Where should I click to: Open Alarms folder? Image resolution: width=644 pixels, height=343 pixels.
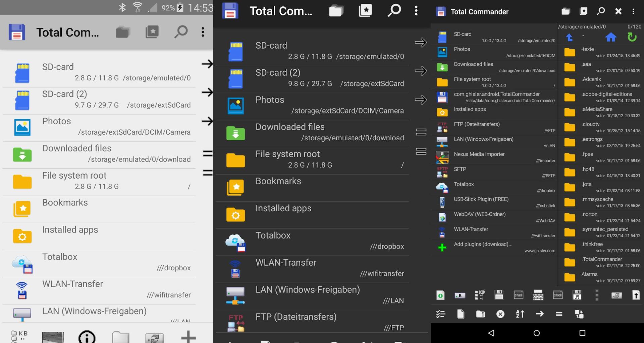coord(601,277)
